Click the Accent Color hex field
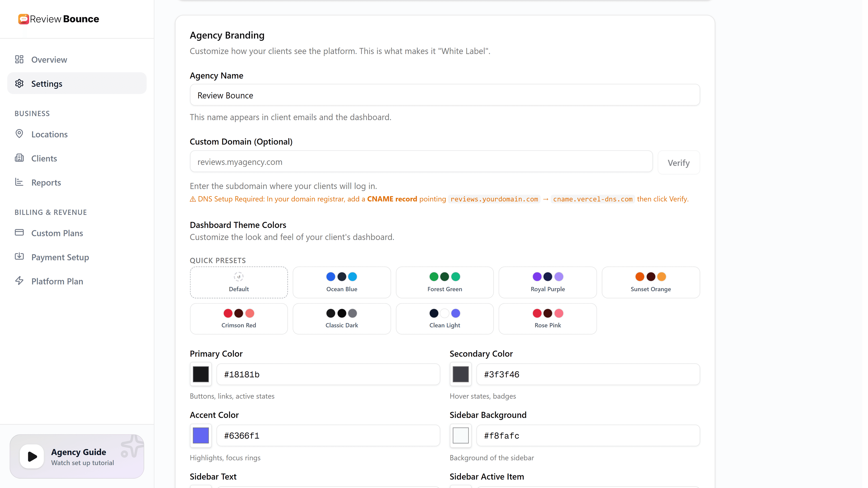 coord(328,435)
